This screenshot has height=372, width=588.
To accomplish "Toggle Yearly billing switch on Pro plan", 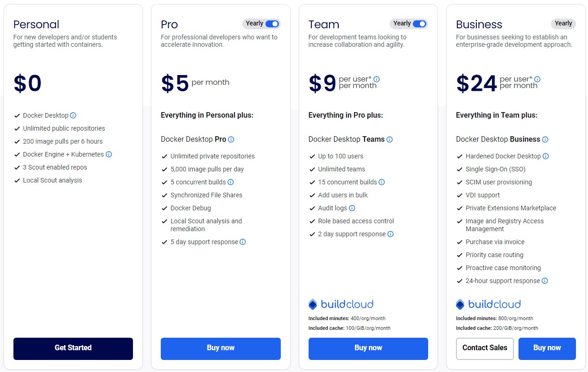I will (272, 24).
